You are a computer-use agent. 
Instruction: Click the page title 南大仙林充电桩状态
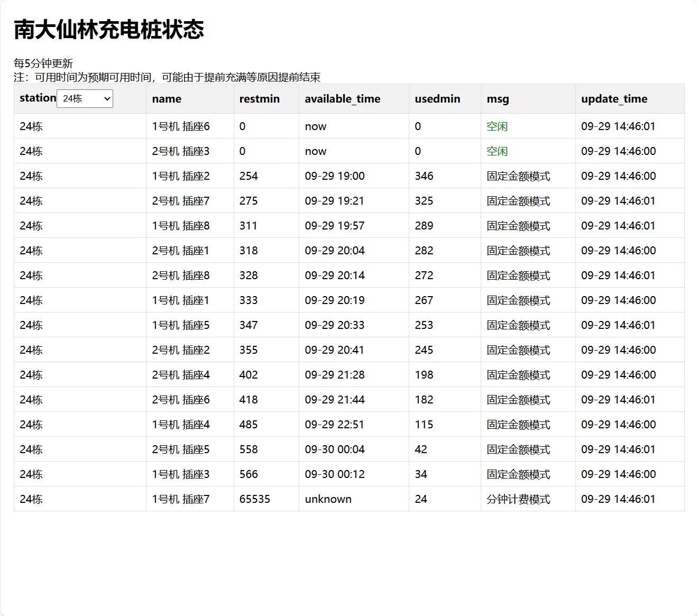(109, 30)
